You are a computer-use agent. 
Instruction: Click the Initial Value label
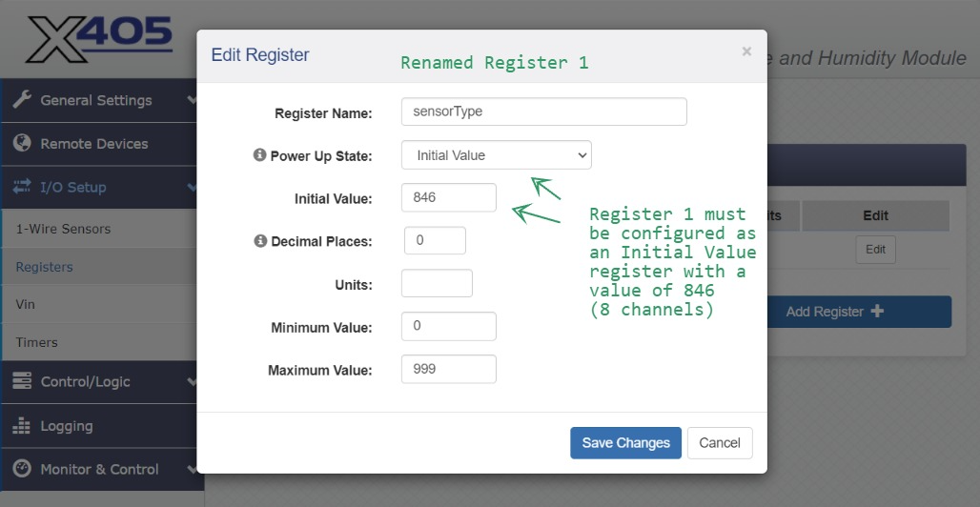point(333,199)
